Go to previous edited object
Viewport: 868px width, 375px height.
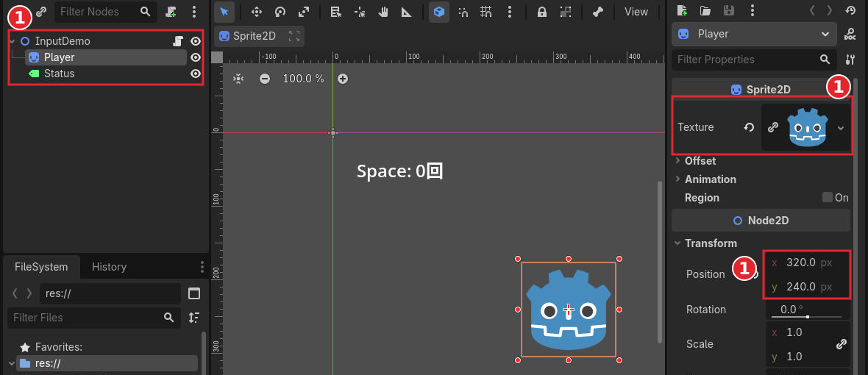point(811,10)
